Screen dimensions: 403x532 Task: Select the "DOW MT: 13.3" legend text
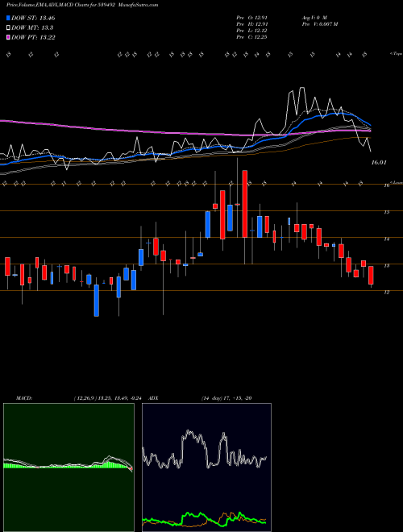(32, 28)
